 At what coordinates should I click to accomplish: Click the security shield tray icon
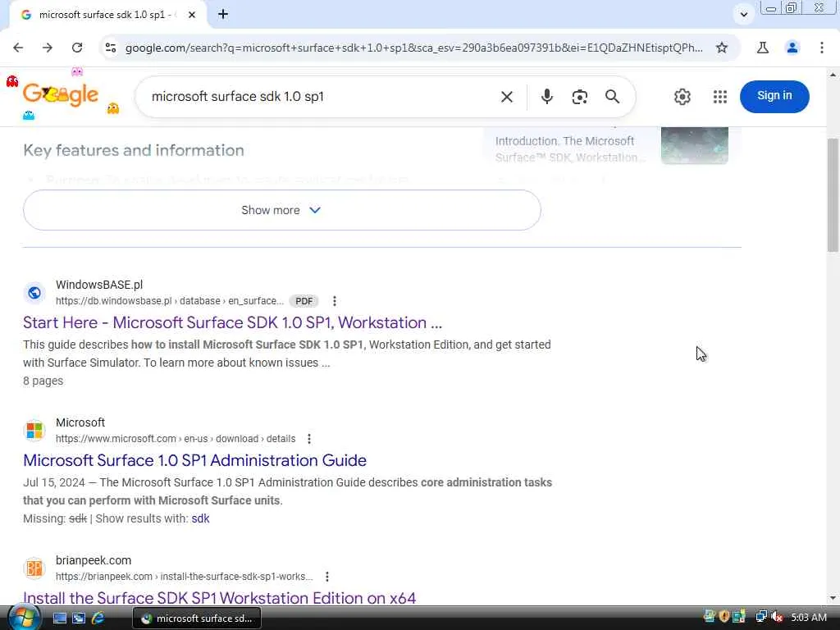(x=724, y=617)
